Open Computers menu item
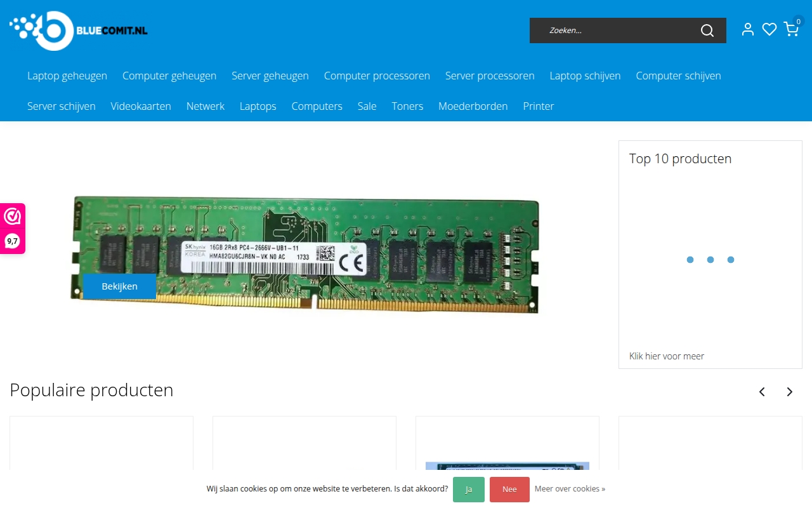Image resolution: width=812 pixels, height=508 pixels. click(x=317, y=106)
